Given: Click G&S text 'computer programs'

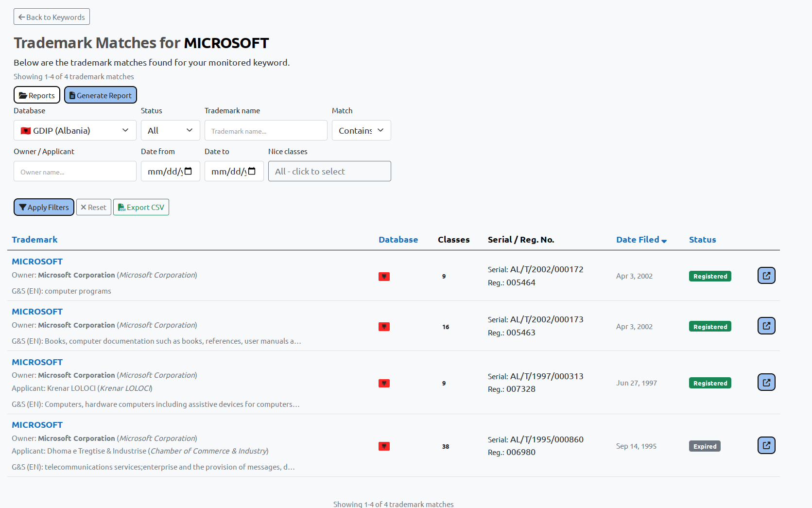Looking at the screenshot, I should pos(78,291).
